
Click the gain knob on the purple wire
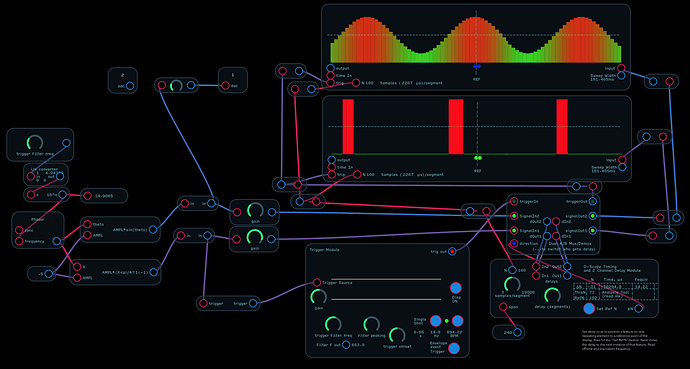coord(254,237)
